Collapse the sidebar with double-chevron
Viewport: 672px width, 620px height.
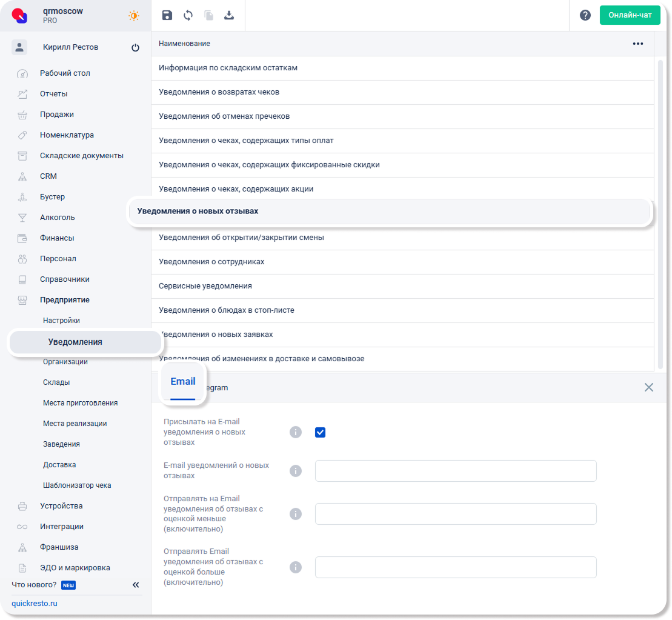(136, 585)
